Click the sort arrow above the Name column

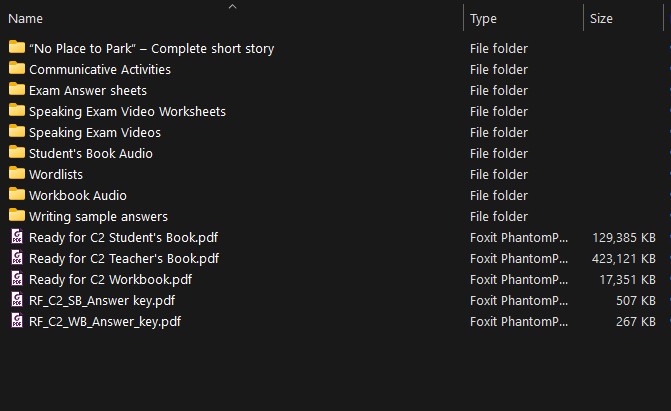coord(232,7)
